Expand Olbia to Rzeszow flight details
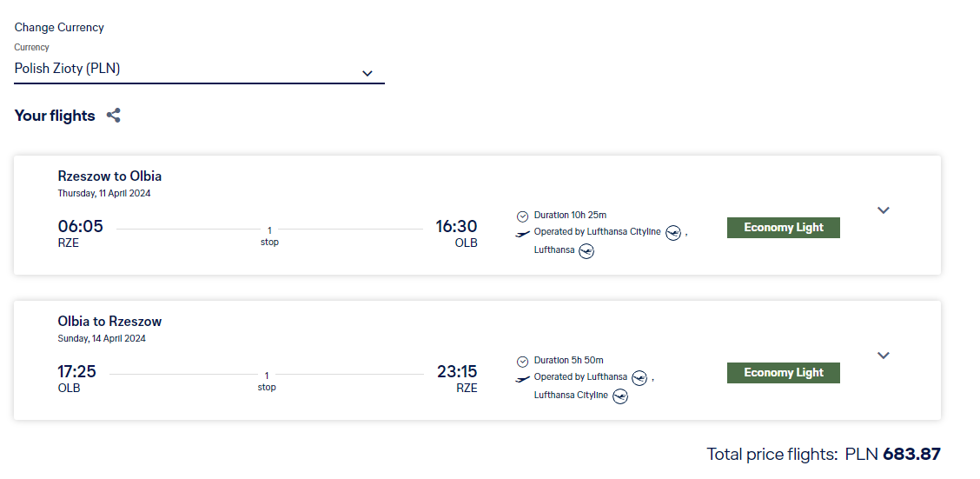 click(x=884, y=356)
